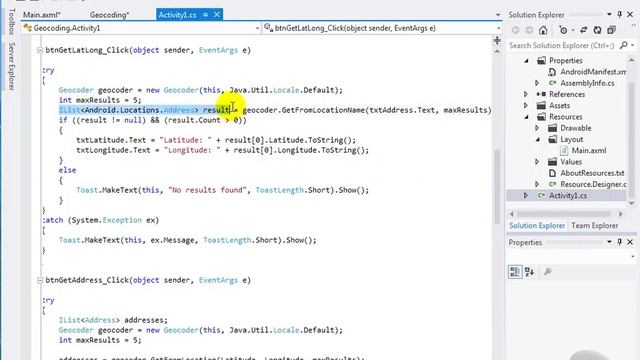Click Solution Explorer horizontal scroll right arrow

point(620,214)
